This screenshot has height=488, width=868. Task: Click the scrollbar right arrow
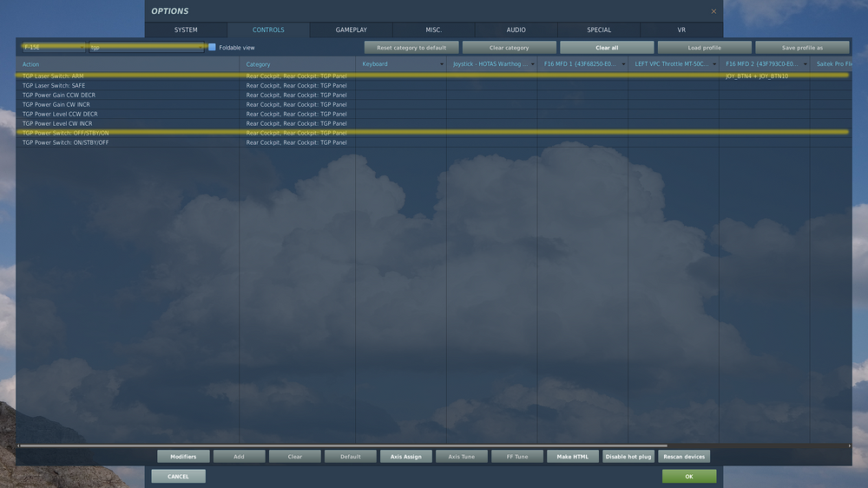click(849, 445)
